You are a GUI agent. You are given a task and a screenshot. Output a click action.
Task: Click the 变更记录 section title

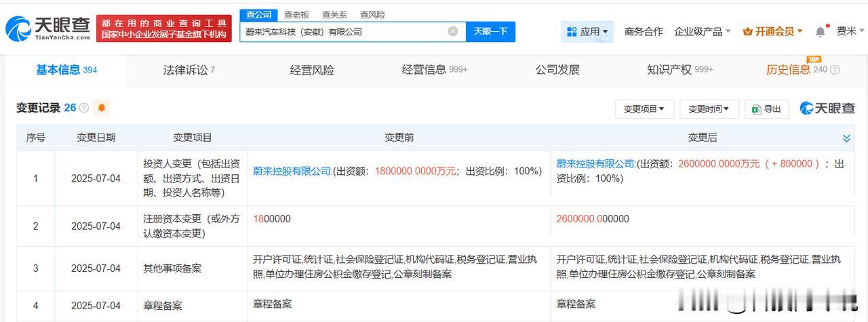(x=38, y=108)
